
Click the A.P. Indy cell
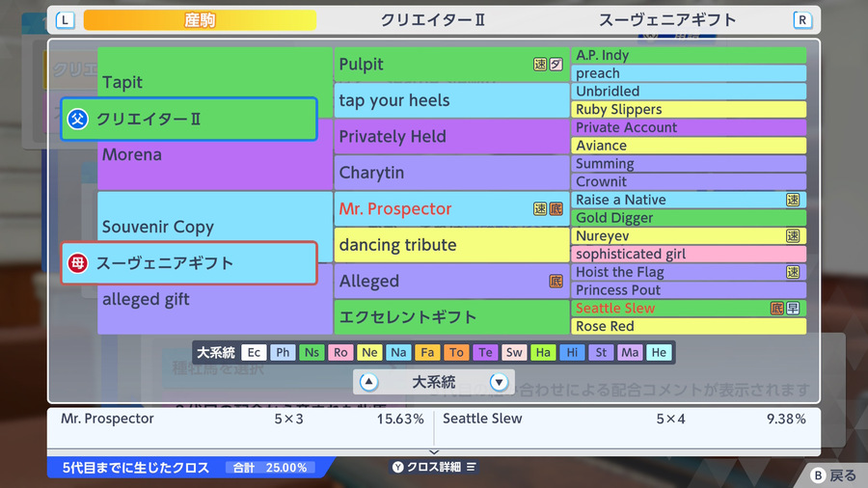click(x=688, y=55)
